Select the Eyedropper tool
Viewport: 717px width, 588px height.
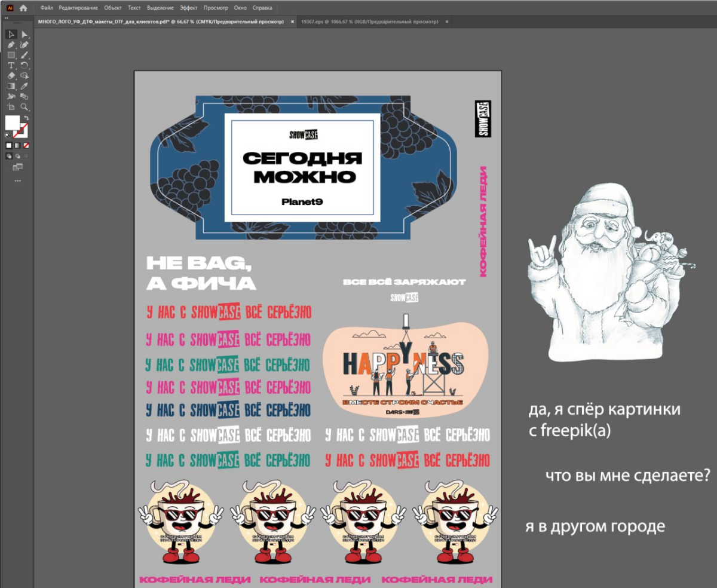click(24, 85)
